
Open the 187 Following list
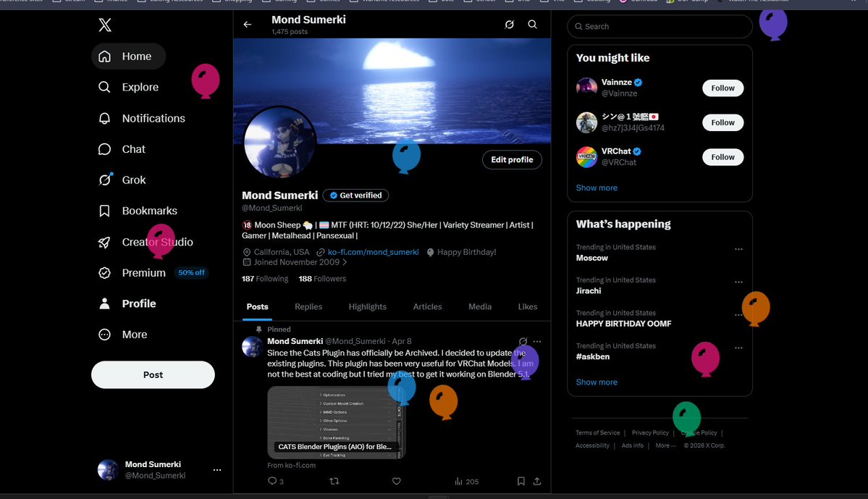click(x=265, y=279)
